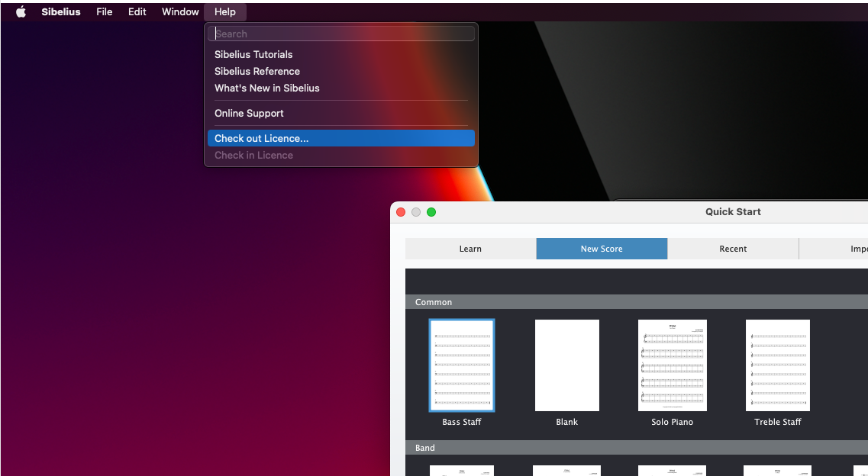Click the "Treble Staff" caption text
The image size is (868, 476).
coord(778,422)
